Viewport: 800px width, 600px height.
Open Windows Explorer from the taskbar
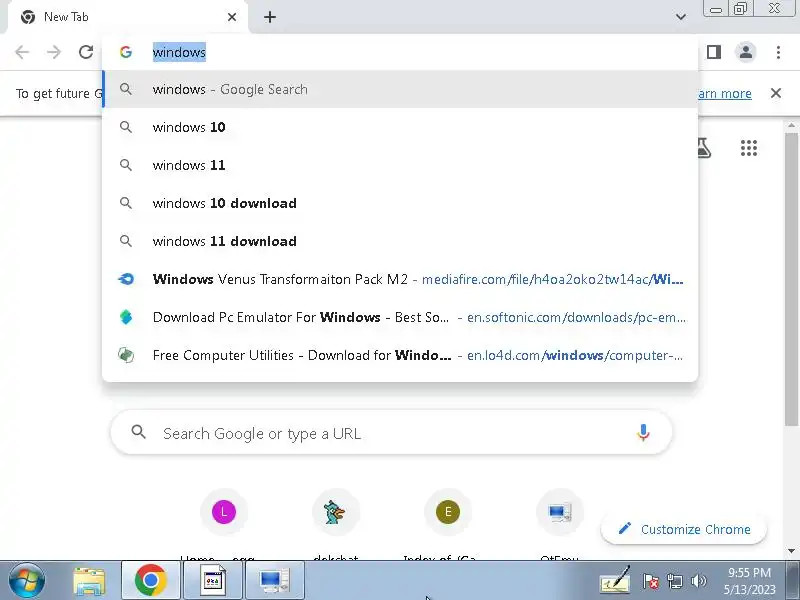click(89, 581)
